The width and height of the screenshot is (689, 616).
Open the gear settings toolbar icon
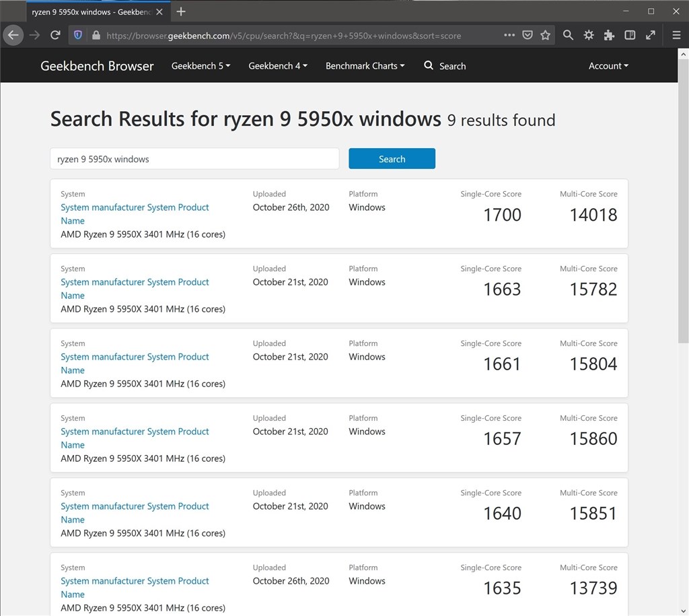coord(588,35)
